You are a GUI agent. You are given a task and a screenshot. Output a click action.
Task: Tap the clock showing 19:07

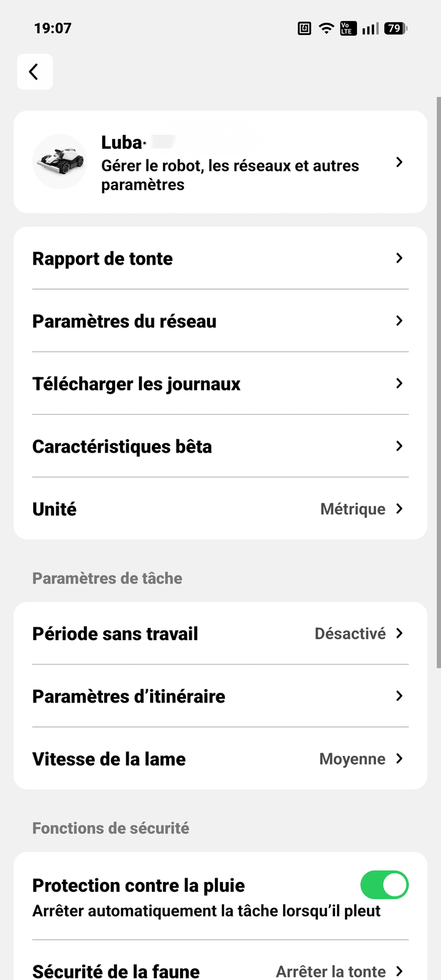tap(53, 28)
